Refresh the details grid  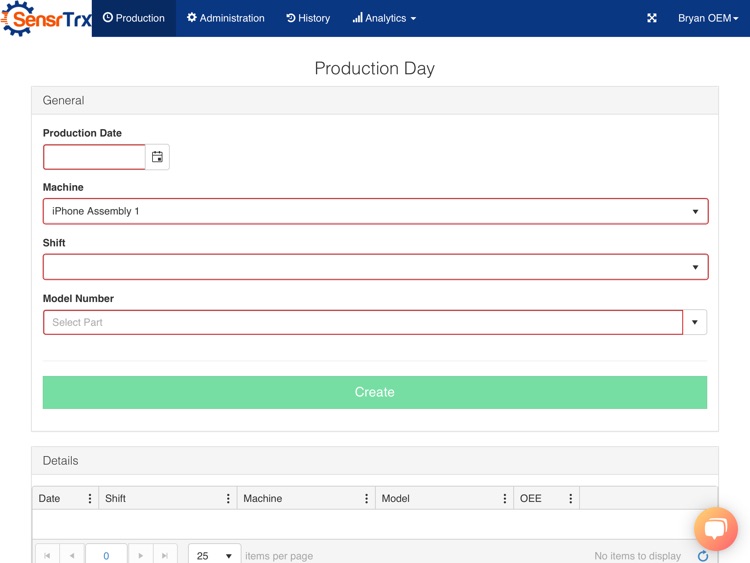[x=703, y=556]
